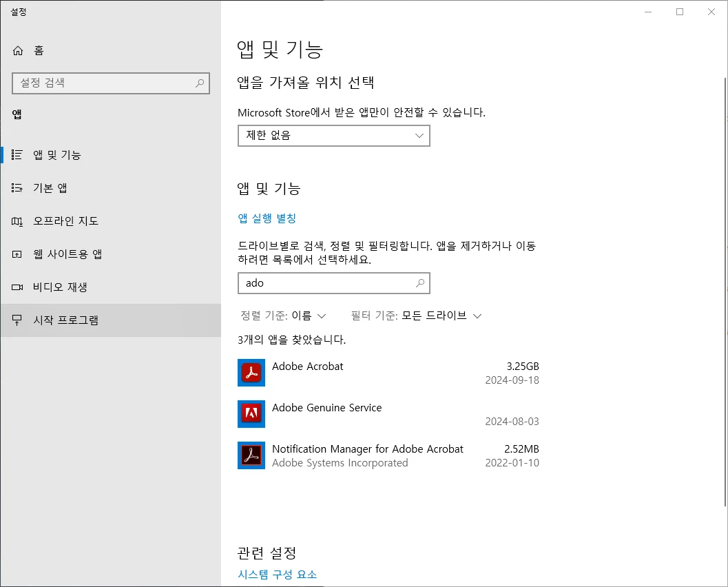Select Notification Manager for Adobe Acrobat name
The width and height of the screenshot is (728, 587).
tap(368, 449)
